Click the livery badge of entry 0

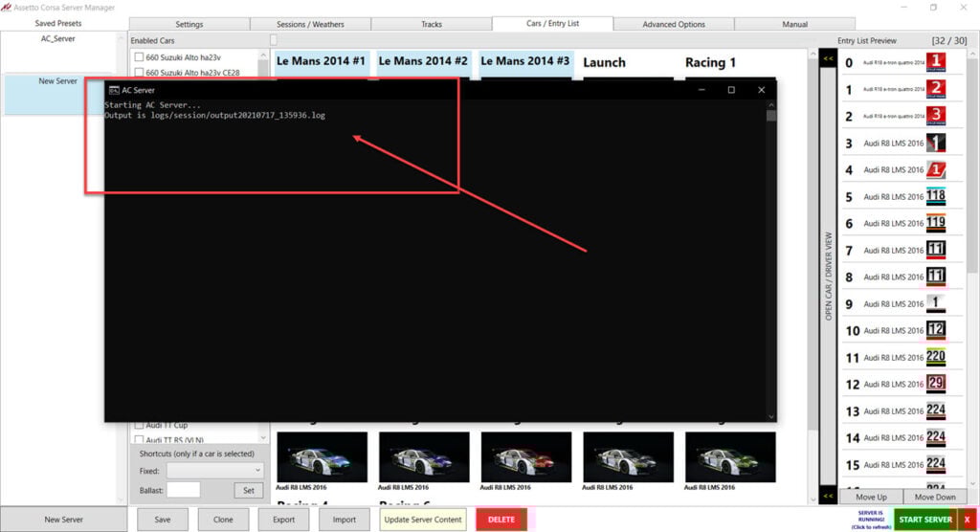coord(936,62)
